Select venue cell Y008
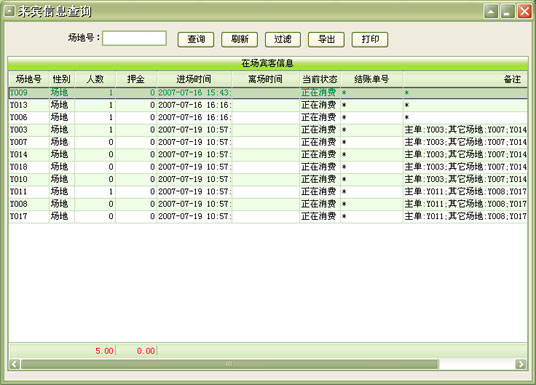Viewport: 536px width, 385px height. [x=29, y=204]
